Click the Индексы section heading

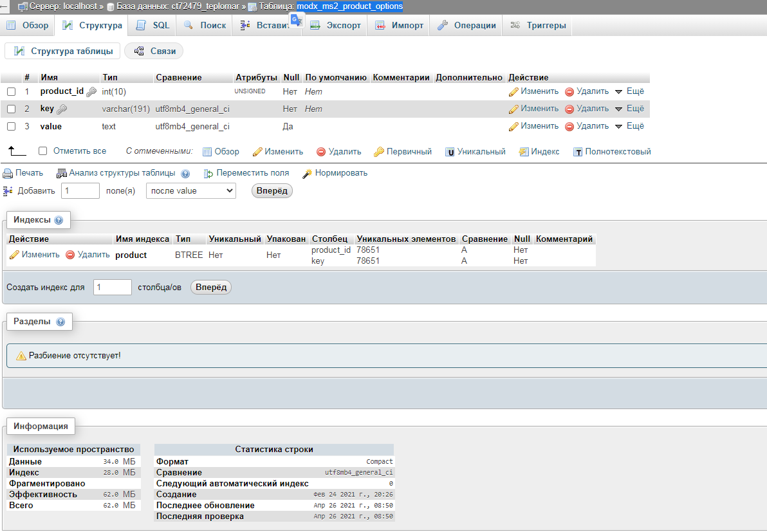pyautogui.click(x=32, y=220)
